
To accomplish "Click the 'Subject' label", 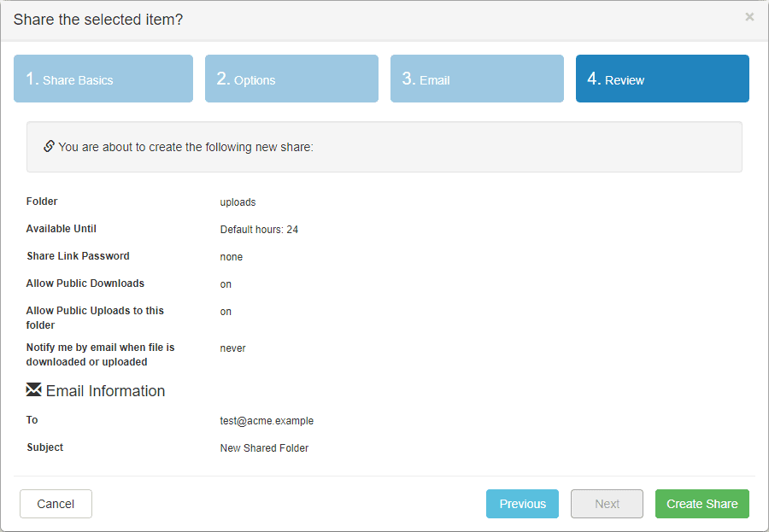I will point(44,447).
